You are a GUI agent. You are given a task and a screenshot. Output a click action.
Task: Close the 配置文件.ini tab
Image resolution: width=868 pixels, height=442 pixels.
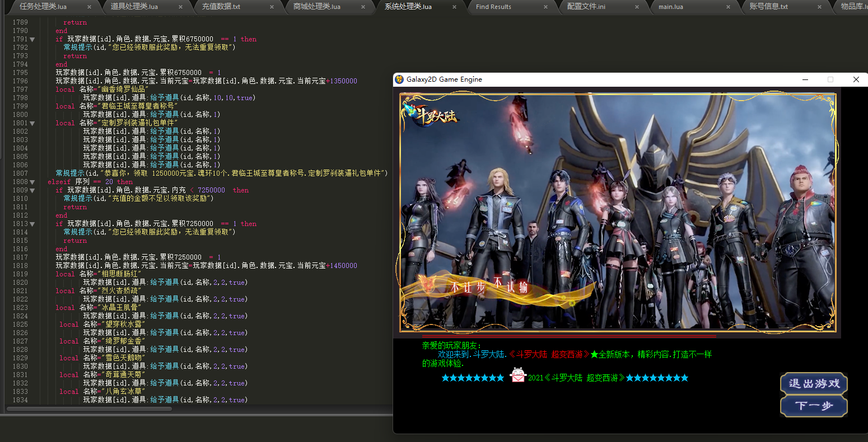(637, 7)
